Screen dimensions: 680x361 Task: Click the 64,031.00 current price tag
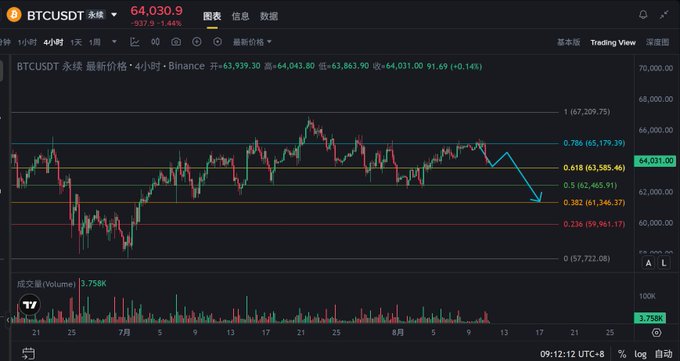(x=655, y=161)
